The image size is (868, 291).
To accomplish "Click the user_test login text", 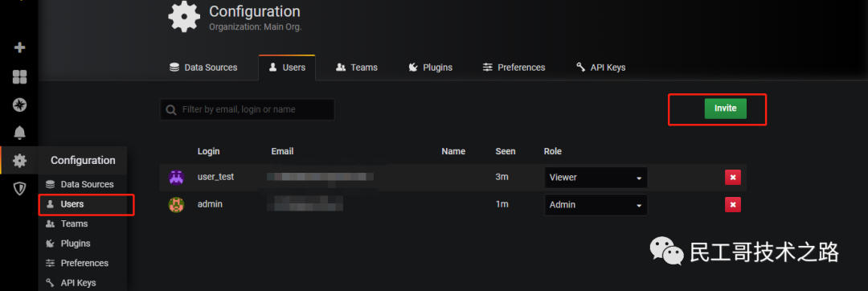I will (x=216, y=177).
